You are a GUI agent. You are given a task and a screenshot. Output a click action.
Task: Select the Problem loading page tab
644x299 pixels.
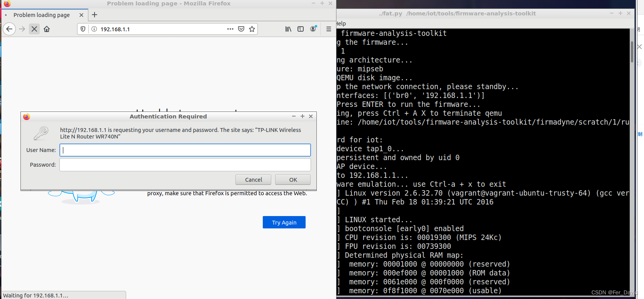45,15
